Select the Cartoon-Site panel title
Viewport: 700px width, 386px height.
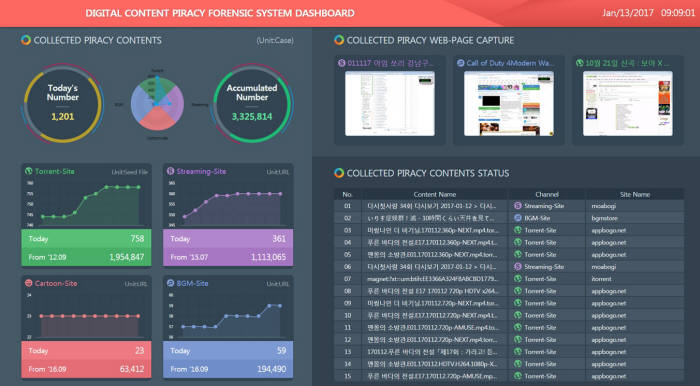(x=56, y=283)
